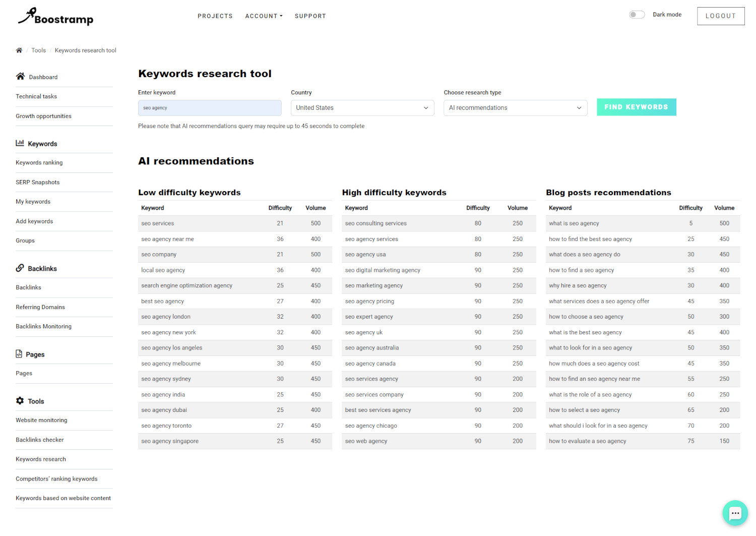This screenshot has height=536, width=756.
Task: Open the Account dropdown menu
Action: pyautogui.click(x=264, y=16)
